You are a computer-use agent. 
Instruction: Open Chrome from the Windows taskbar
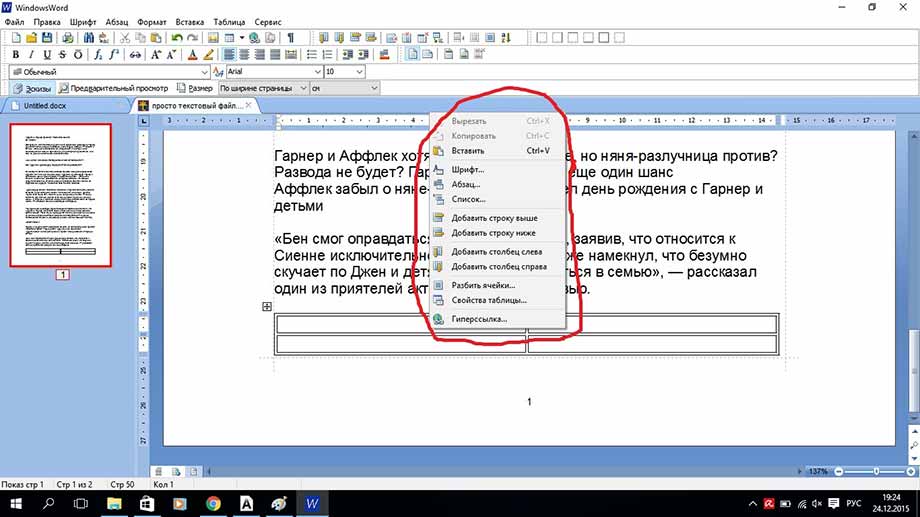point(213,504)
